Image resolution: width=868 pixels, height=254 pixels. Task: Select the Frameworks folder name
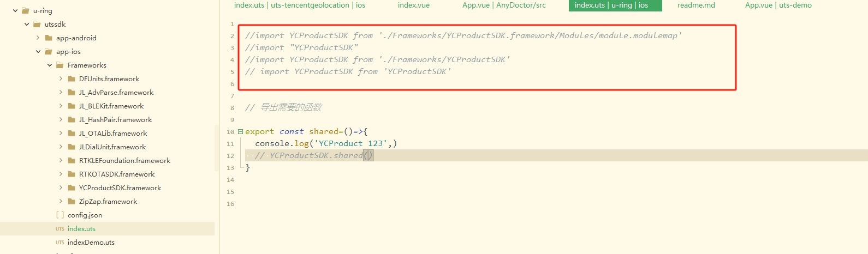[x=87, y=65]
